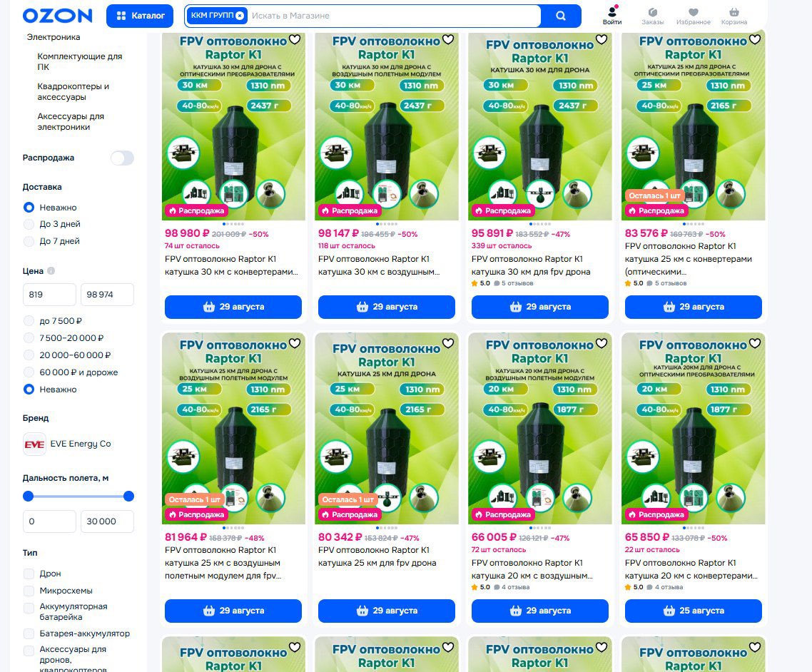
Task: Click the flight range slider left handle
Action: (29, 497)
